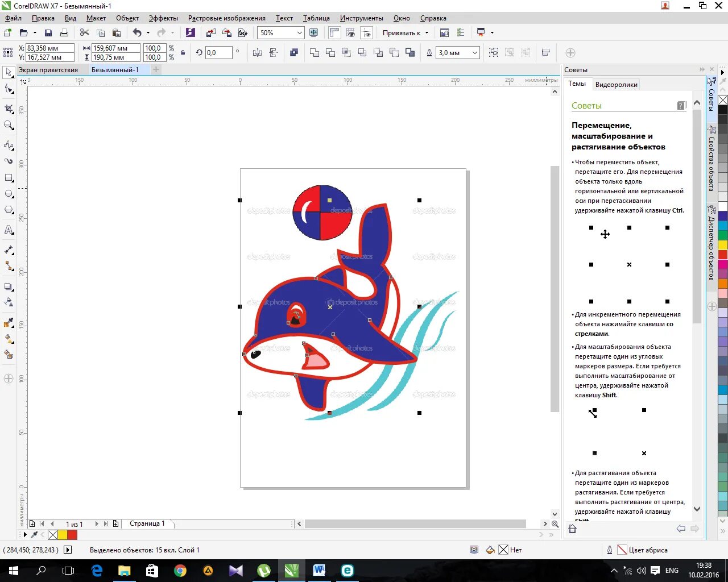Select the Artistic Media tool
This screenshot has width=728, height=582.
9,161
